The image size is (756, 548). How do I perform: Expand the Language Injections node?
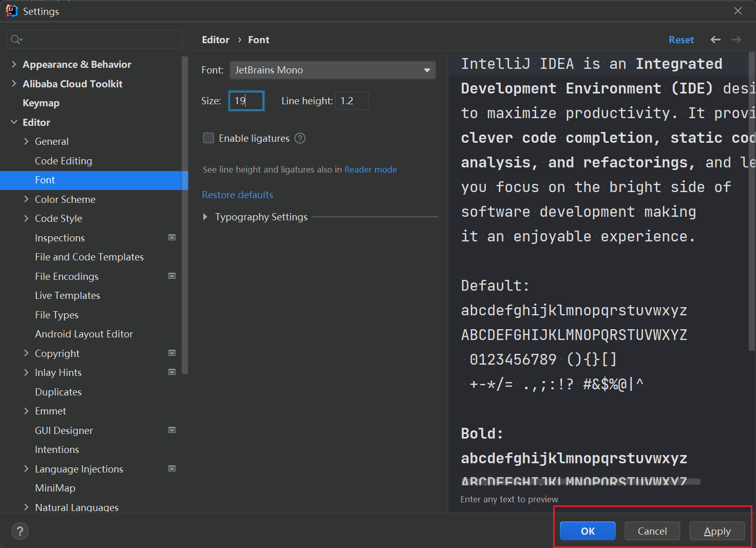coord(26,468)
